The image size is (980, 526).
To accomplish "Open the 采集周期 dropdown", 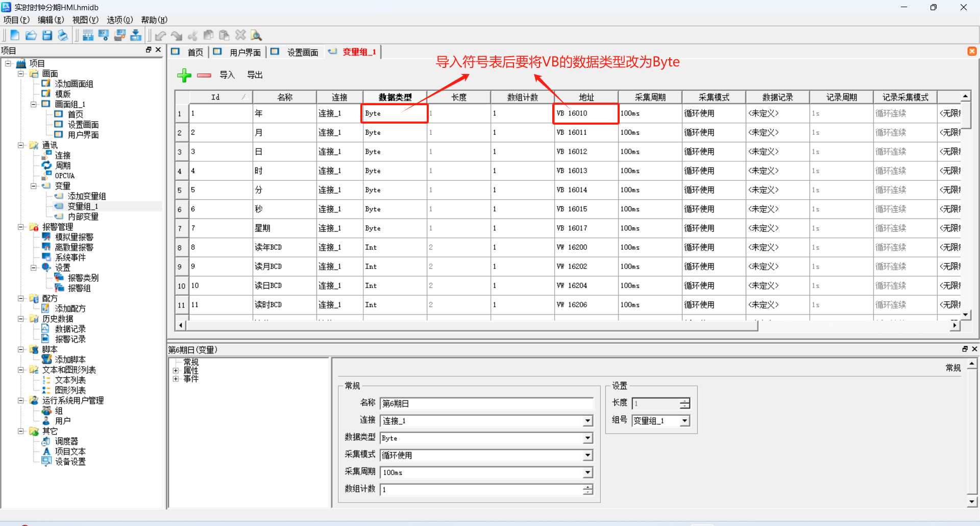I will pos(588,472).
